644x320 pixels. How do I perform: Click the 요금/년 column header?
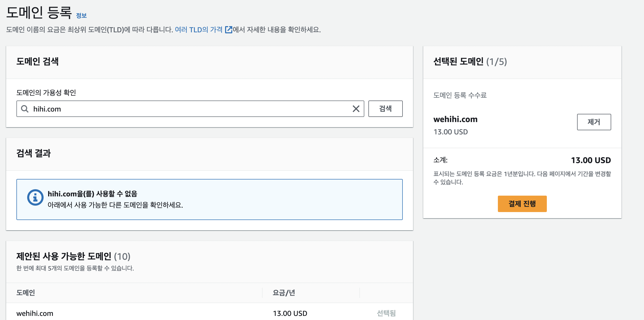[x=284, y=293]
